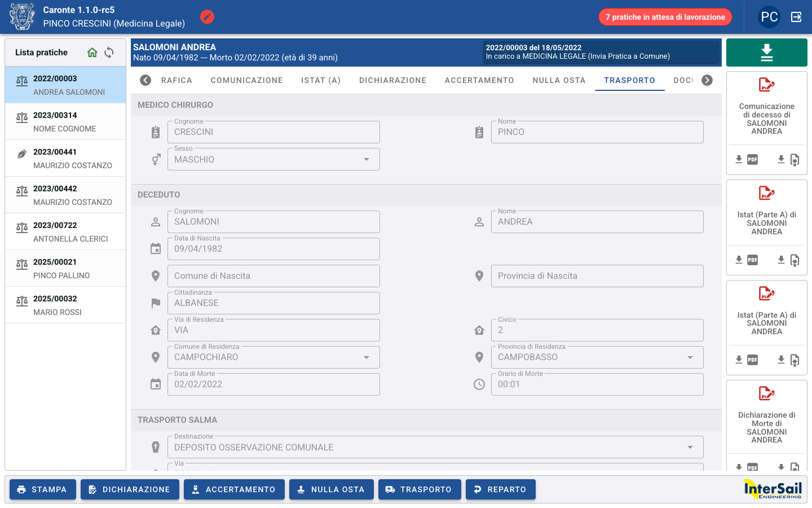Download signed file of second Istat (Parte A)
Viewport: 812px width, 508px height.
click(788, 360)
